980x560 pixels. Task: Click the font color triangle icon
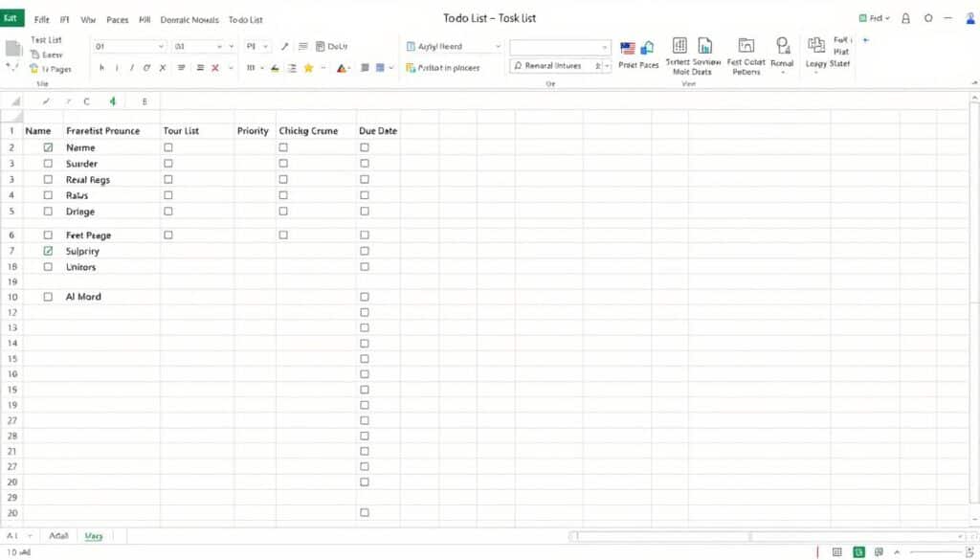(342, 68)
